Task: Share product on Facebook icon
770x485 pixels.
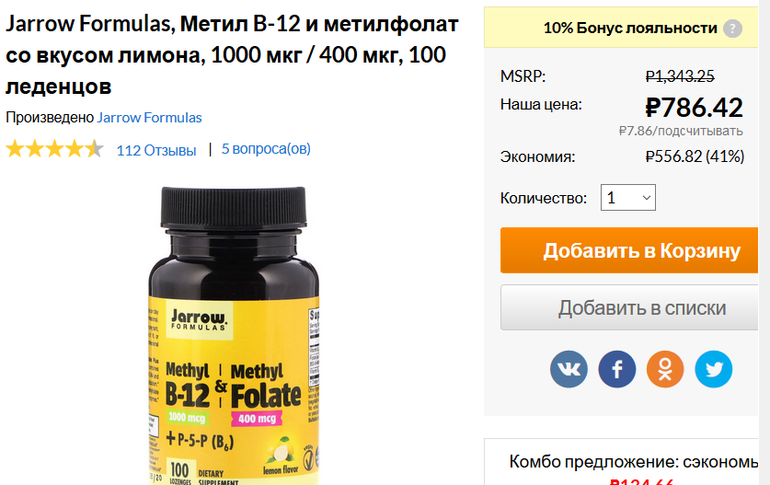Action: pos(617,369)
